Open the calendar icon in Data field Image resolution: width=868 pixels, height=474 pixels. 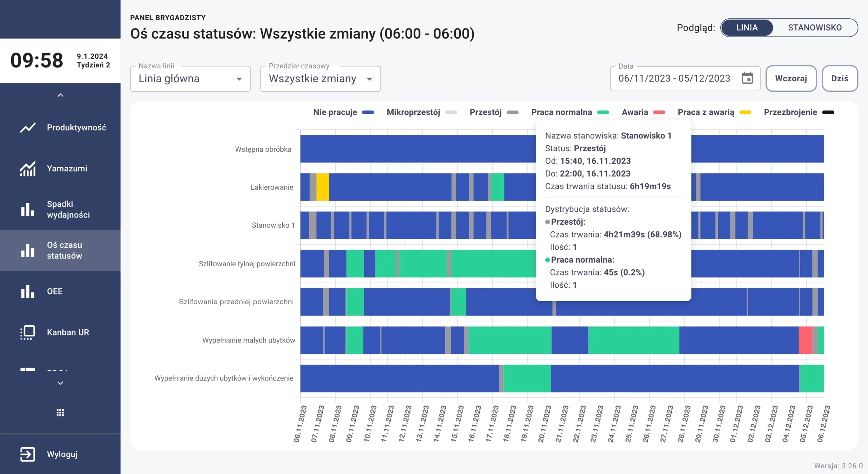pos(747,78)
